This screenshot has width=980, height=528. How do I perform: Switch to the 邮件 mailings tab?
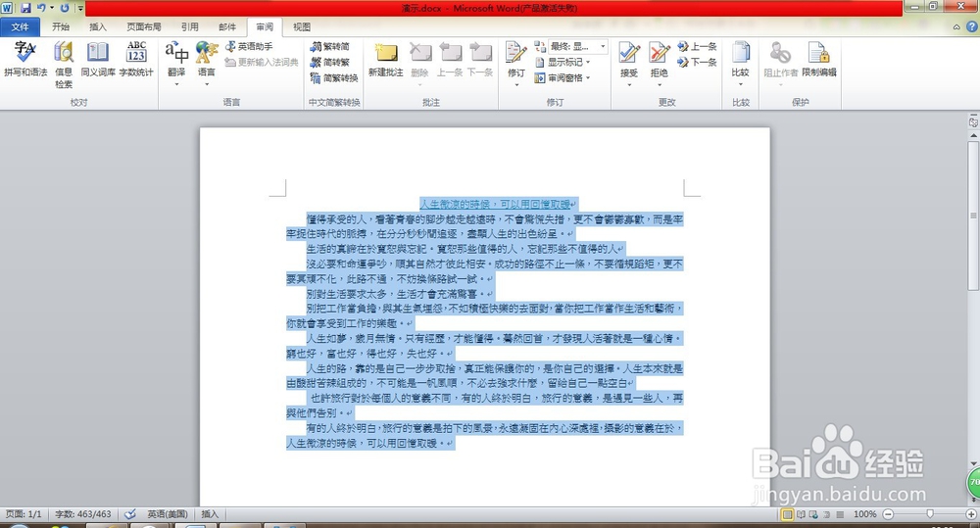(227, 26)
